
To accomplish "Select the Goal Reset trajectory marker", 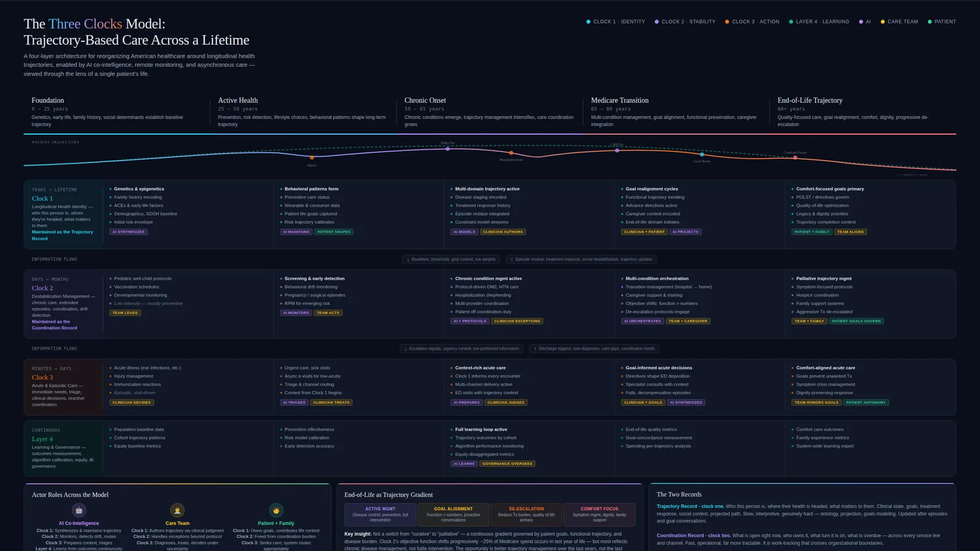I will click(x=702, y=155).
